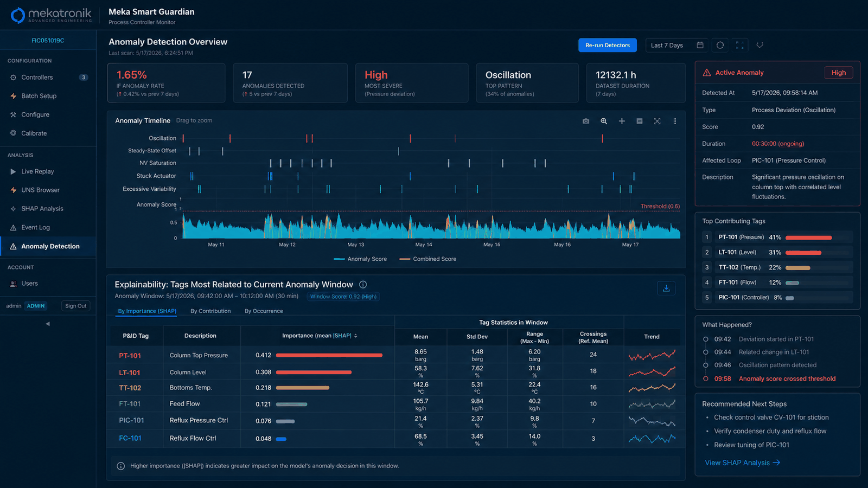Image resolution: width=868 pixels, height=488 pixels.
Task: Click the High severity badge
Action: point(839,73)
